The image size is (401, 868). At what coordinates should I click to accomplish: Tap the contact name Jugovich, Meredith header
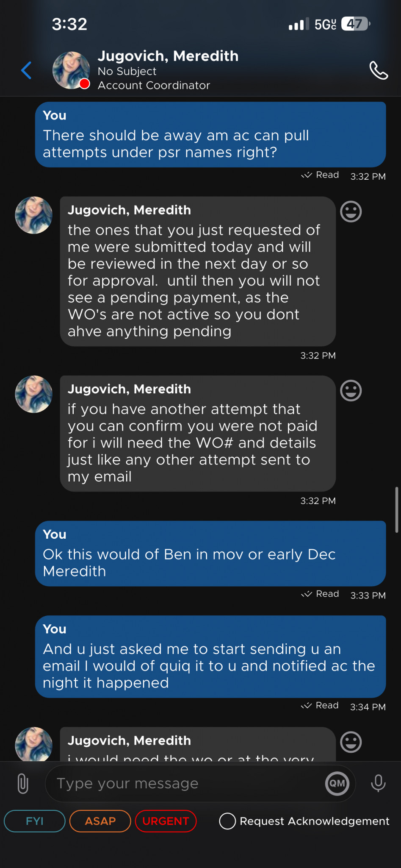coord(168,56)
